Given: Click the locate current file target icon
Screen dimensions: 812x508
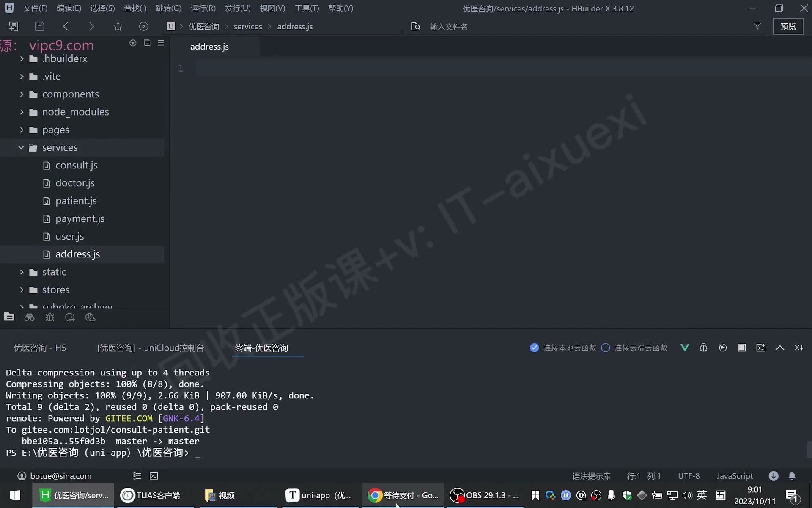Looking at the screenshot, I should point(133,43).
